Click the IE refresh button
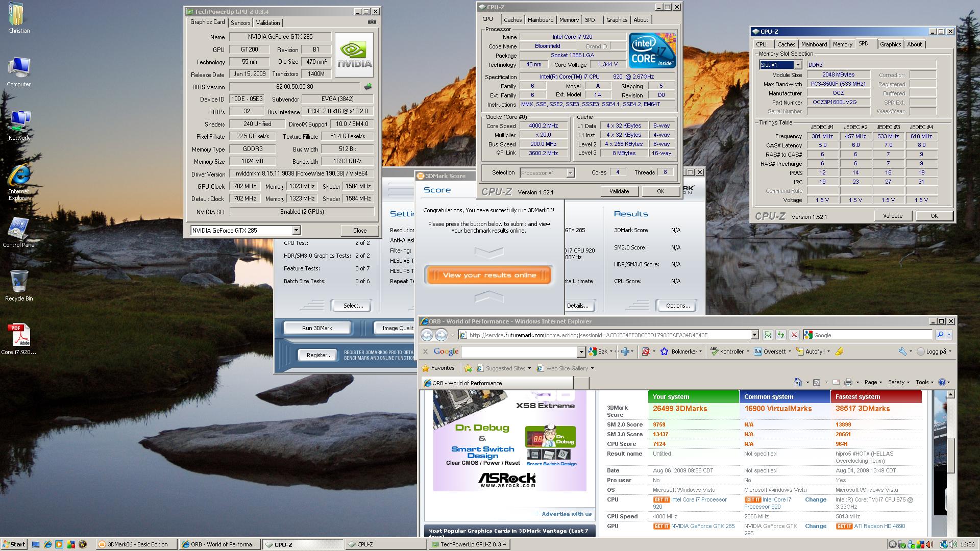Screen dimensions: 980x551 pos(781,335)
